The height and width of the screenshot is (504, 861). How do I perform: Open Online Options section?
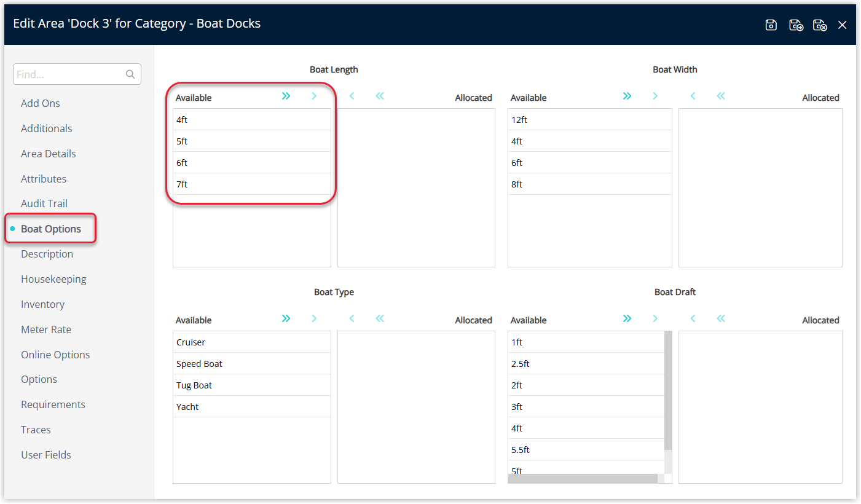pyautogui.click(x=55, y=355)
